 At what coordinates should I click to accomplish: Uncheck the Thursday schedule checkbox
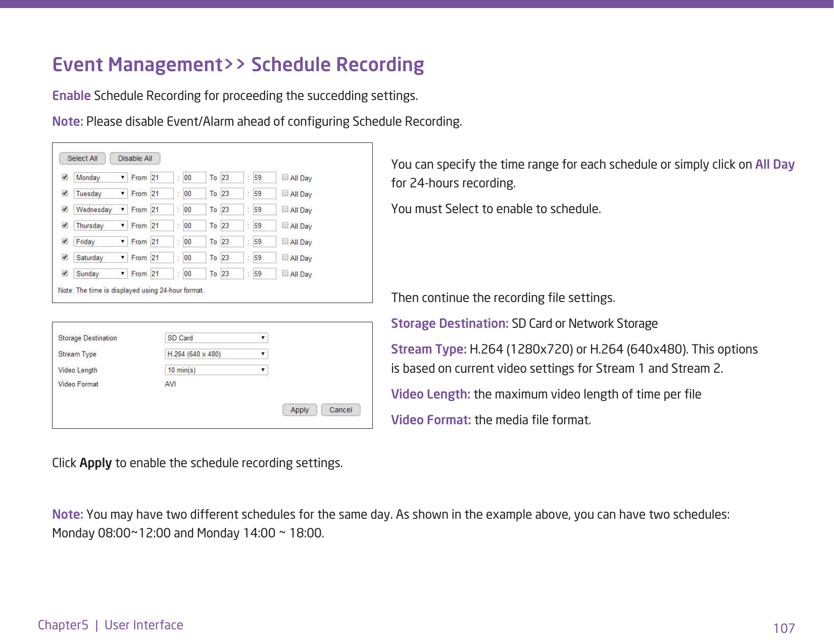click(65, 225)
